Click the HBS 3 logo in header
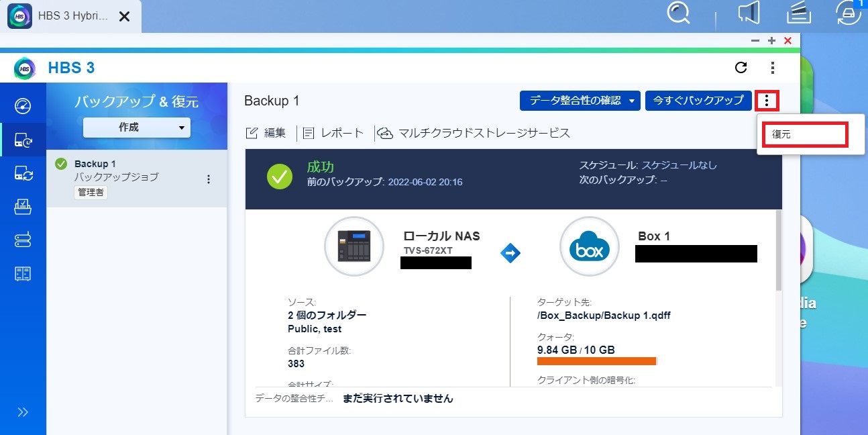The image size is (868, 435). pyautogui.click(x=25, y=68)
